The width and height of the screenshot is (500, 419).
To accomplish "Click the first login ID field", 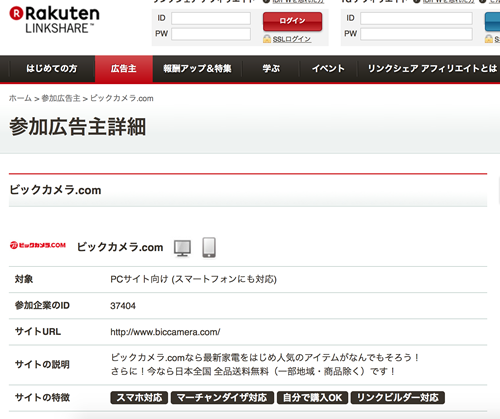I will click(x=211, y=18).
